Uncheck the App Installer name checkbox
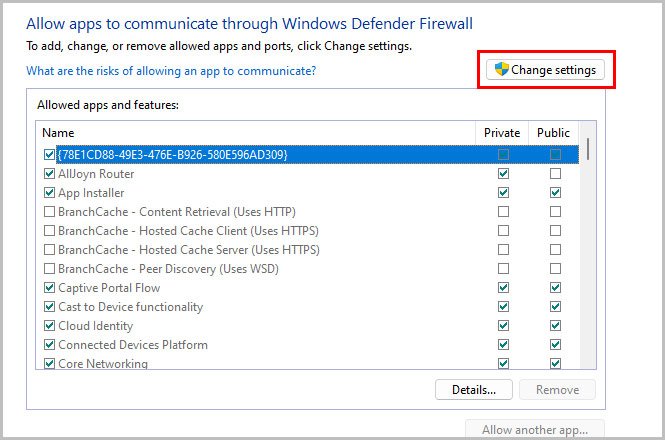 tap(49, 193)
